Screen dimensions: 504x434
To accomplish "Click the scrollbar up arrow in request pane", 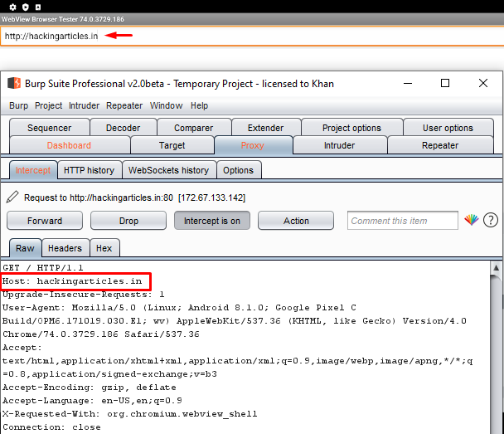I will (496, 268).
